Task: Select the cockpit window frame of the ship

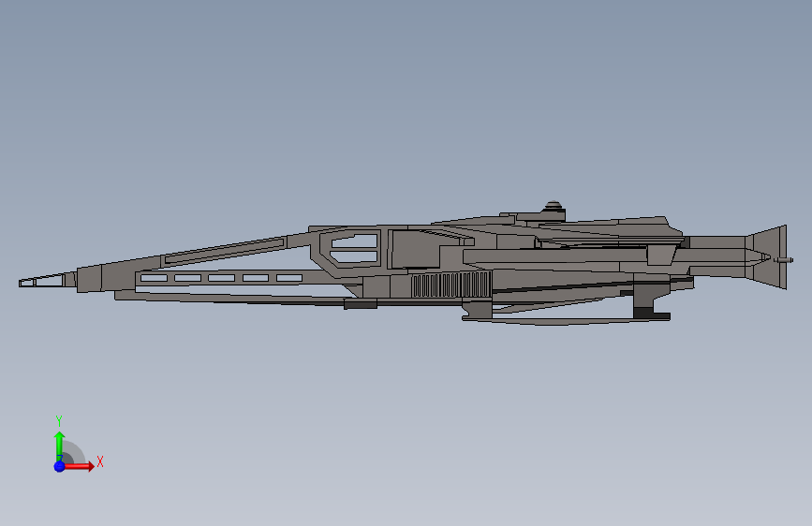Action: pos(350,249)
